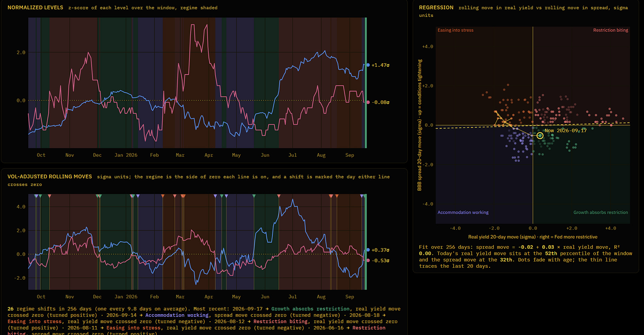Select the Accommodation working quadrant label
The height and width of the screenshot is (335, 644).
point(463,212)
